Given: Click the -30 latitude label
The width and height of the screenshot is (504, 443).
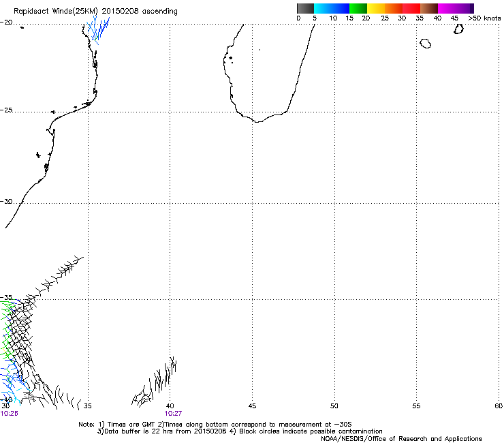Looking at the screenshot, I should point(6,201).
